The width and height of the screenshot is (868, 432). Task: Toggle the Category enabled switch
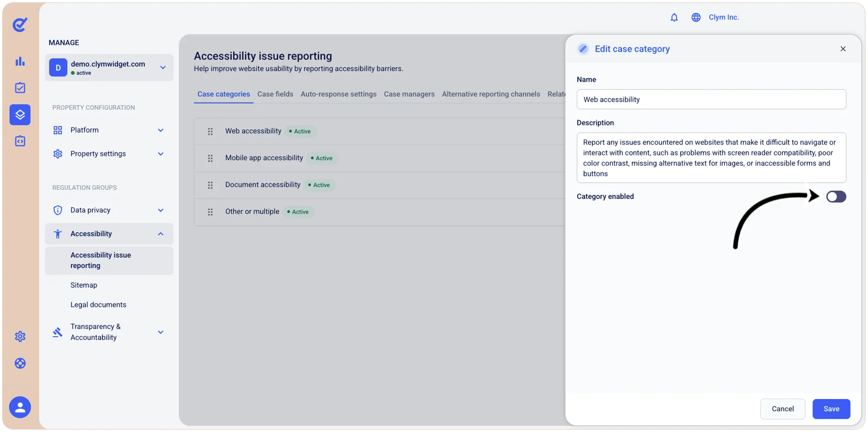coord(836,196)
